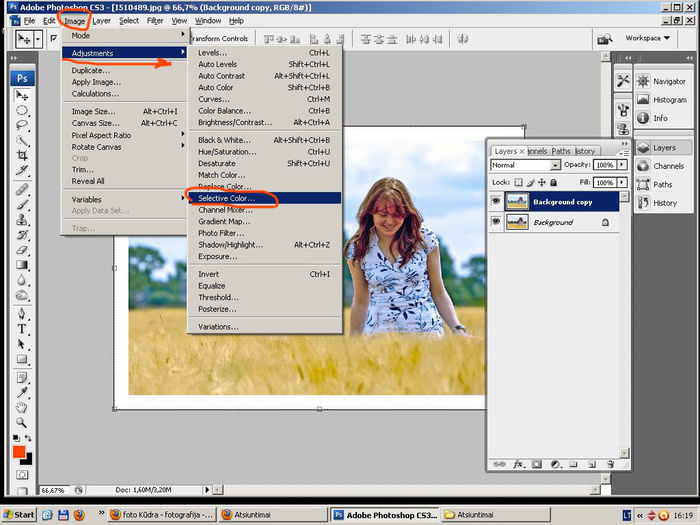Select the Type tool
Viewport: 700px width, 525px height.
22,329
